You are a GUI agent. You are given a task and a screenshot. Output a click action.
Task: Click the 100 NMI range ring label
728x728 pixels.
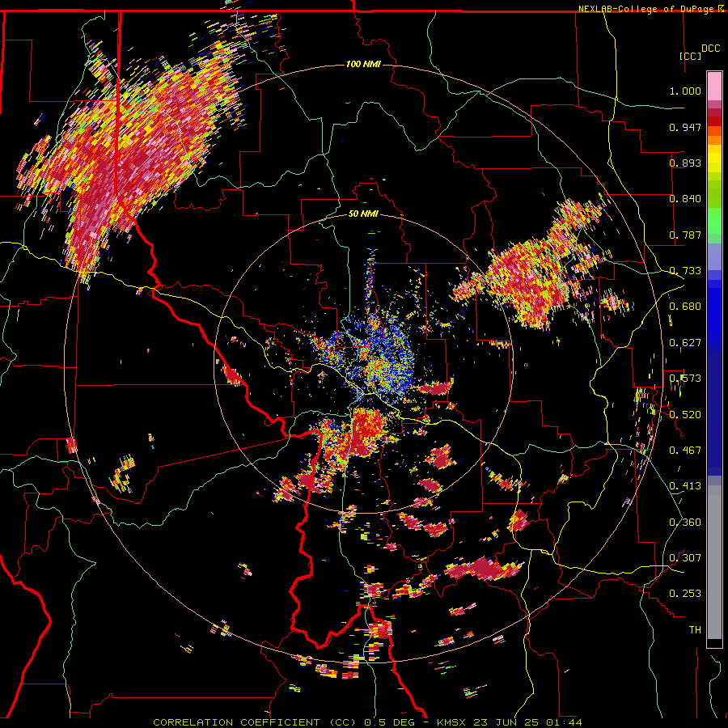363,64
